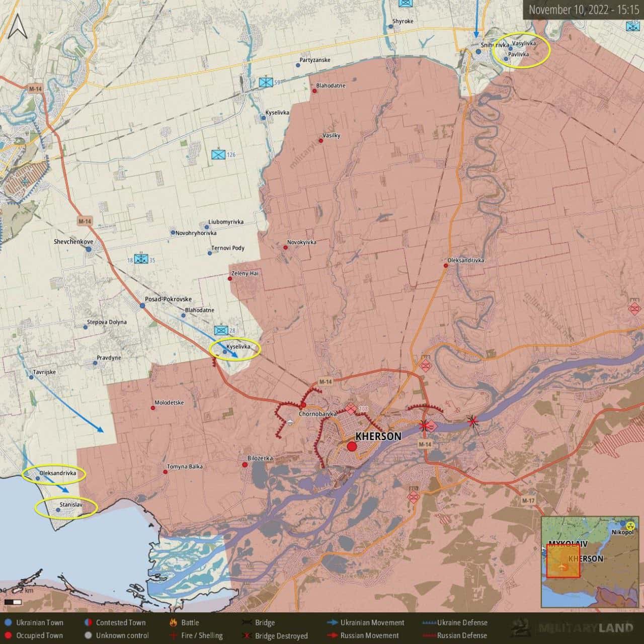
Task: Click the yellow circle around Stanislav
Action: pos(65,508)
